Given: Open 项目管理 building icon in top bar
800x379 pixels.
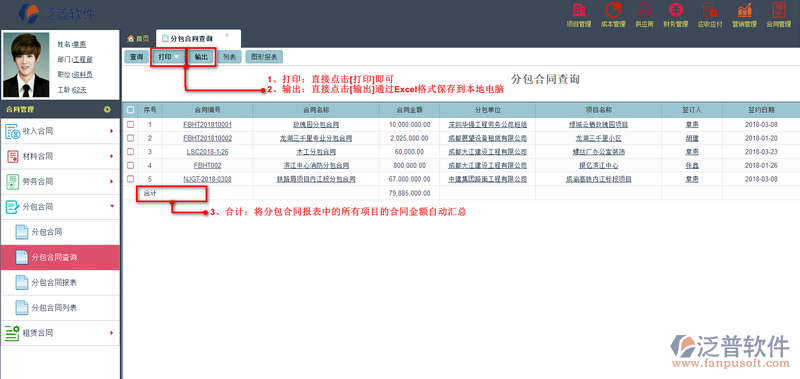Looking at the screenshot, I should [579, 10].
